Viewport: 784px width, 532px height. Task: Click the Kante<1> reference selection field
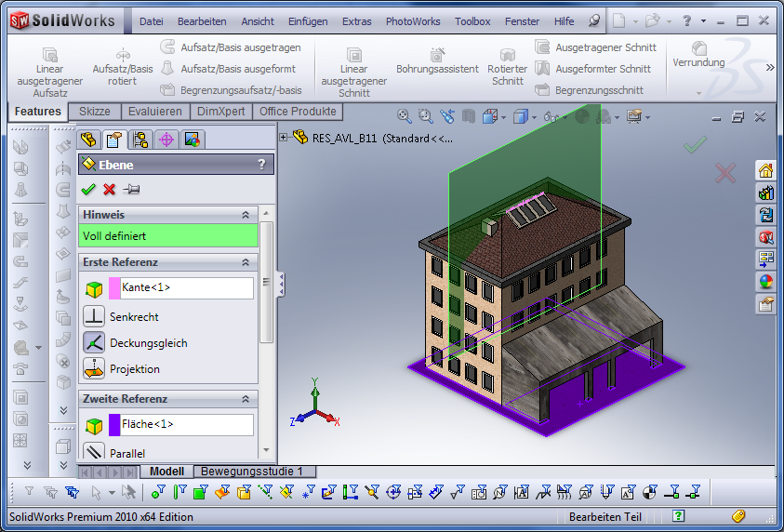click(186, 288)
